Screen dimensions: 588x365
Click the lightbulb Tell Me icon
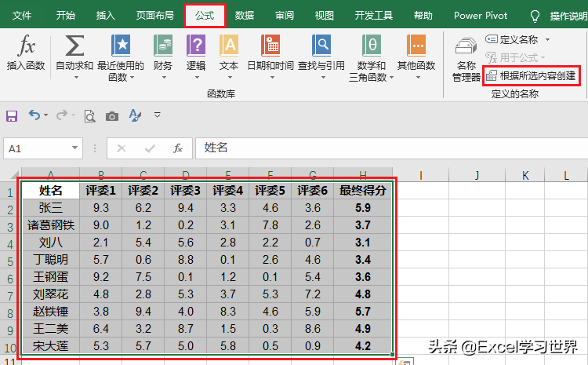(535, 16)
